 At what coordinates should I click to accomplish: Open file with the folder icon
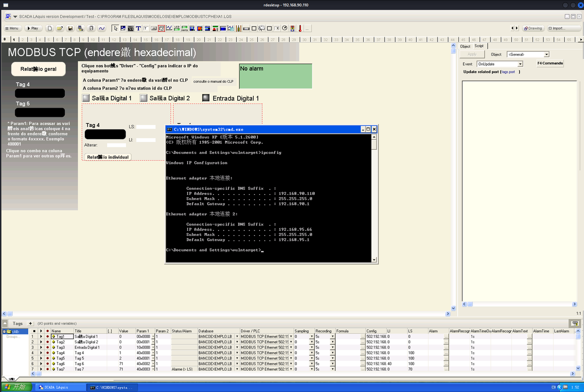point(60,28)
